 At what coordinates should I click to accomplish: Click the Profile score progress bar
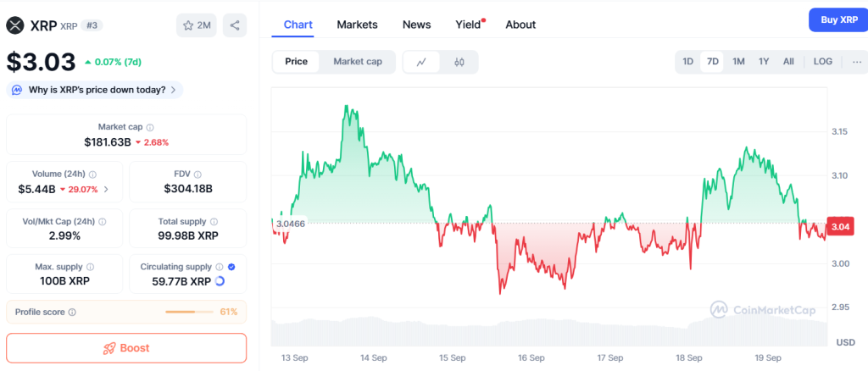[x=191, y=313]
